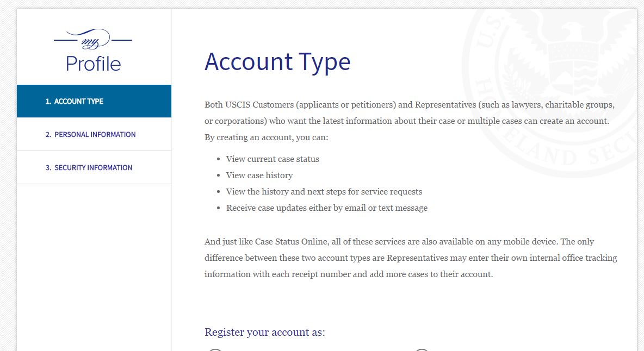
Task: Click the USCIS Customers intro paragraph
Action: [x=410, y=121]
